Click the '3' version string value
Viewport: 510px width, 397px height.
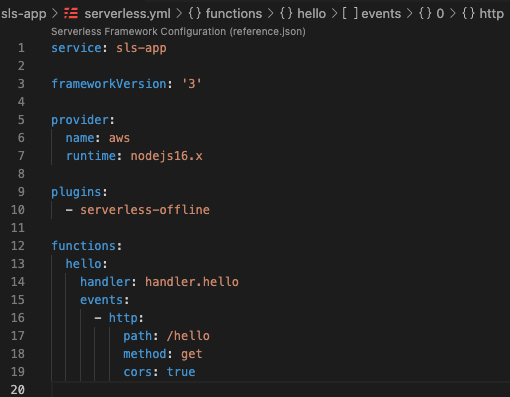pos(192,84)
